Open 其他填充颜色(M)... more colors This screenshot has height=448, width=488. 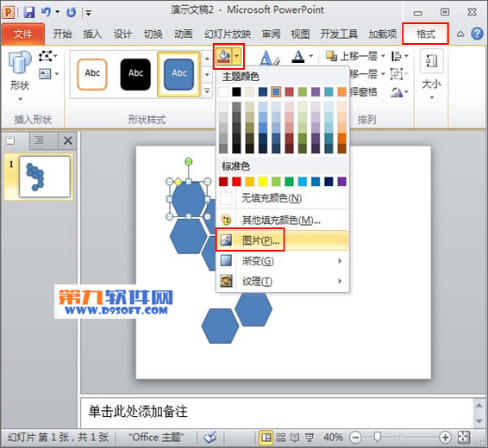tap(283, 220)
